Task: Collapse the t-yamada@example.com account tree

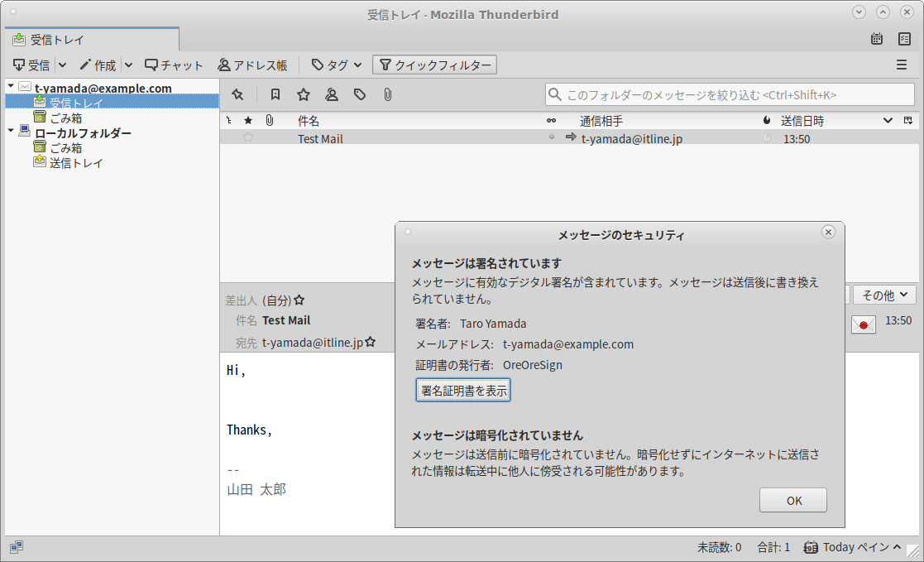Action: [11, 86]
